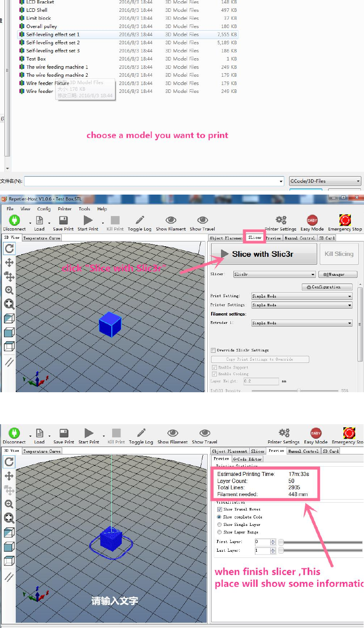Select the rotate view tool in Slicer-tab window
This screenshot has height=628, width=364.
pyautogui.click(x=9, y=248)
